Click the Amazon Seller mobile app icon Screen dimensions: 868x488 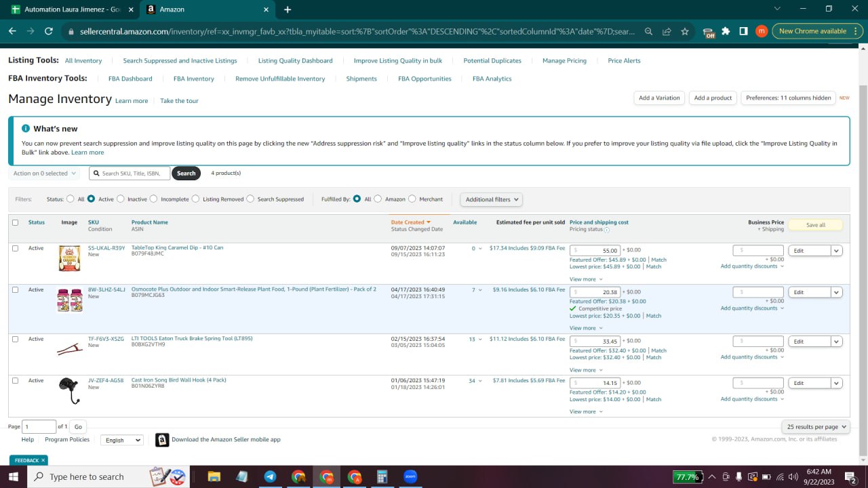[x=162, y=440]
